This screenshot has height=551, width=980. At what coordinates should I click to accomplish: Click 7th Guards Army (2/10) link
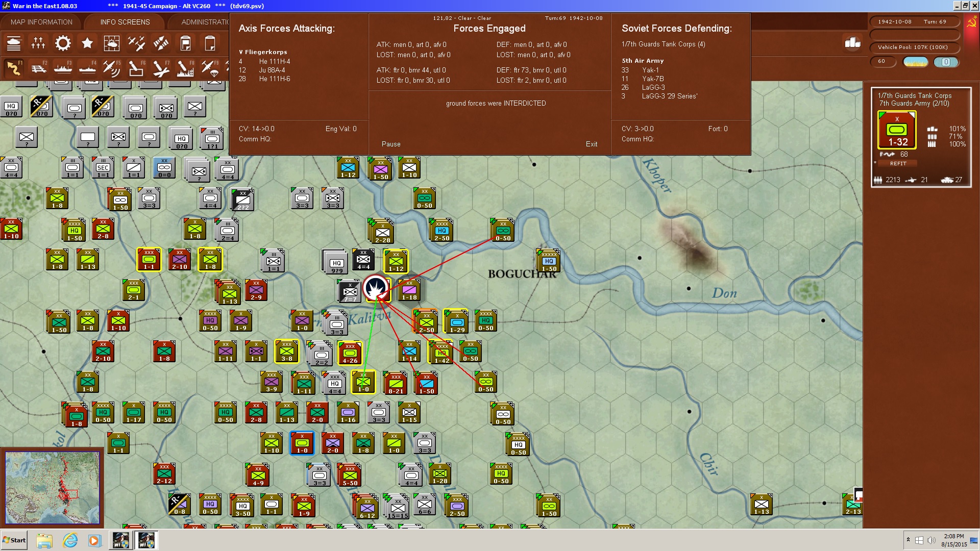pyautogui.click(x=914, y=104)
